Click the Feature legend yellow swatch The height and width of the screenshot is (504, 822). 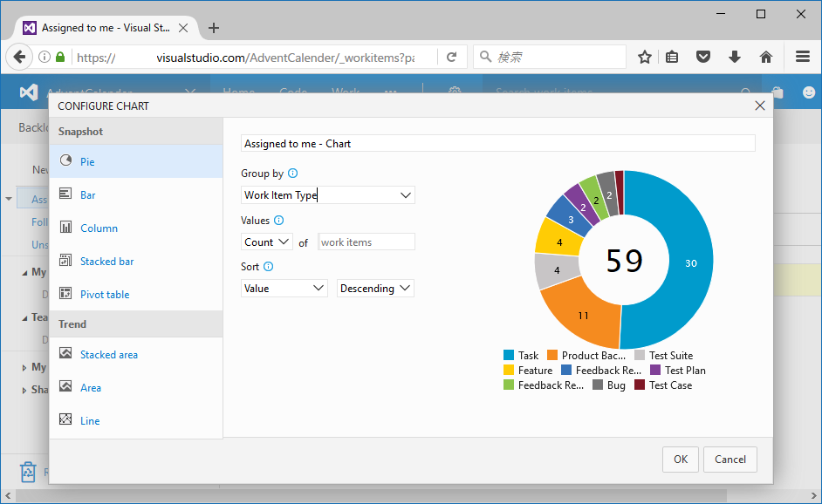(x=509, y=370)
